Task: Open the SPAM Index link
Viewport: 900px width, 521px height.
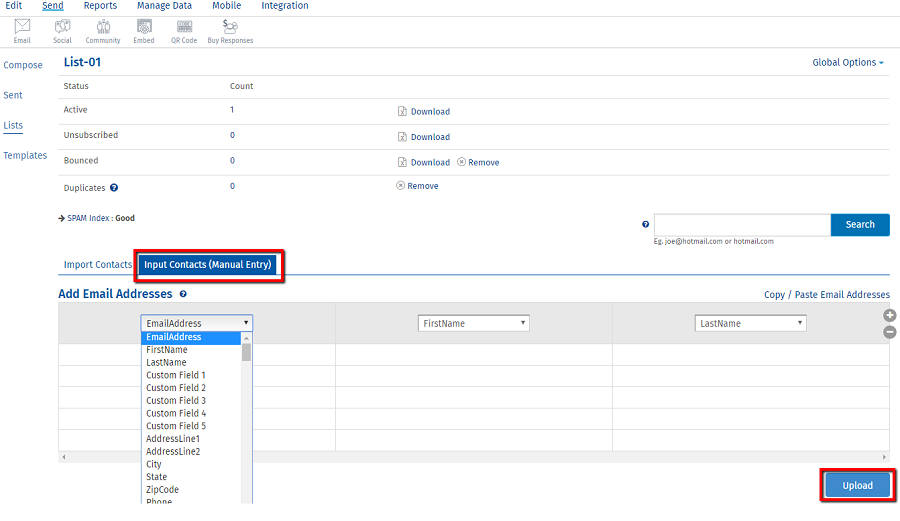Action: (x=88, y=218)
